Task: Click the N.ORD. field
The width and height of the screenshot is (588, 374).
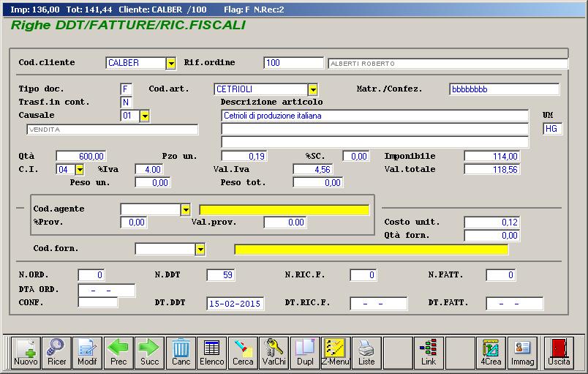Action: (x=91, y=275)
